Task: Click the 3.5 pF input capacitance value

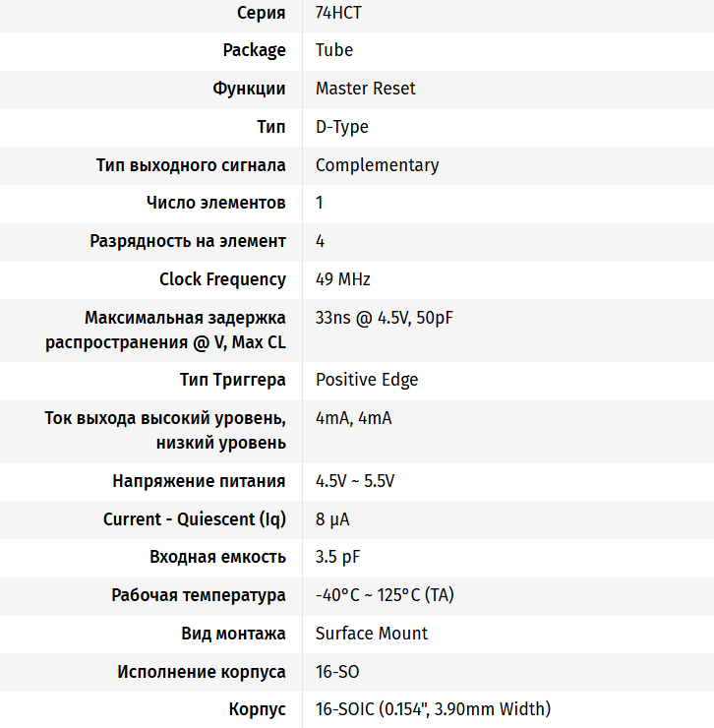Action: tap(337, 557)
